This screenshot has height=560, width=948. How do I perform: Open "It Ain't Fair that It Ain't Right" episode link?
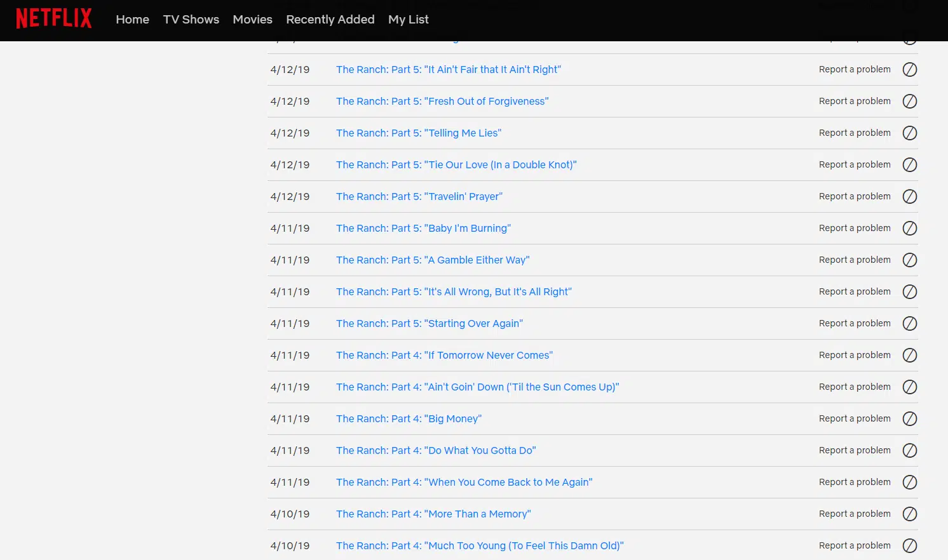(448, 70)
